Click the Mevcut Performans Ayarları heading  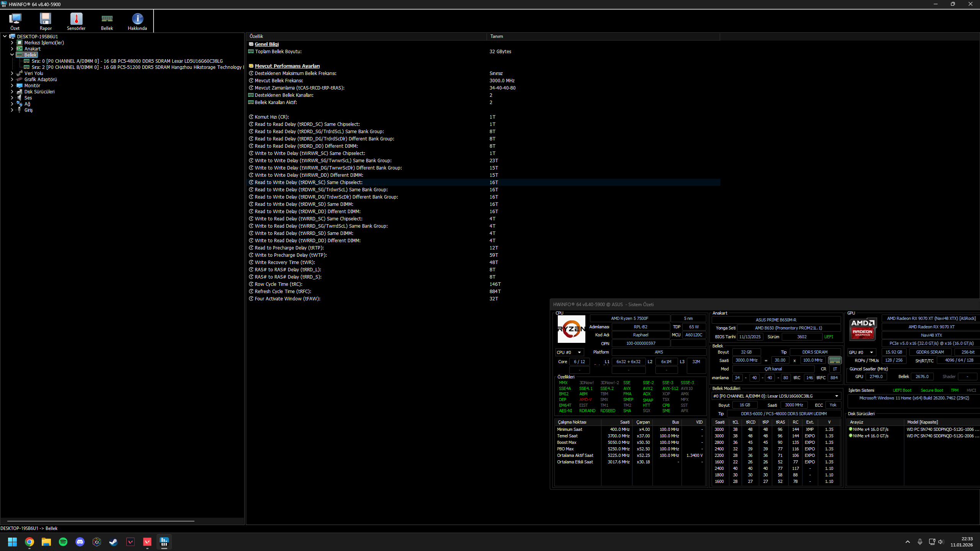(x=287, y=66)
